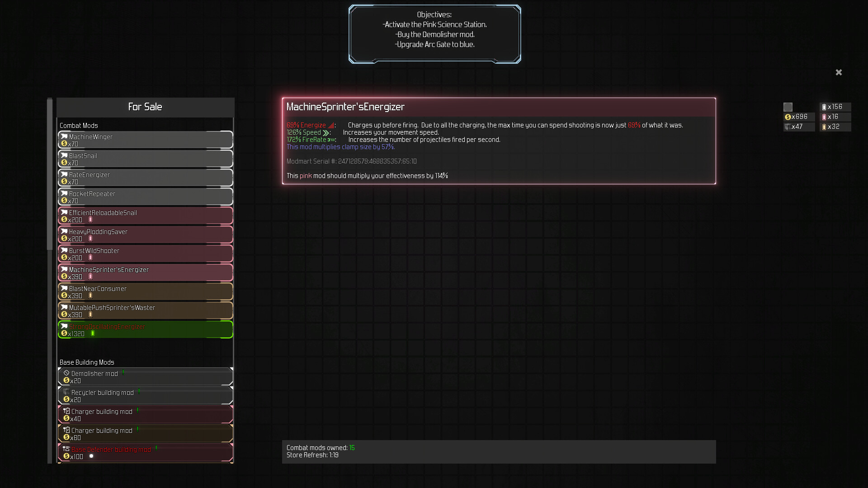Select the MutablePushSprinter'sWaster mod
Screen dimensions: 868x488
pyautogui.click(x=145, y=310)
